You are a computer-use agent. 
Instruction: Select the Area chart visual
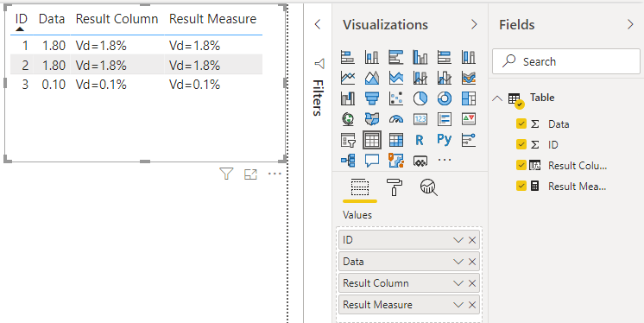point(372,78)
